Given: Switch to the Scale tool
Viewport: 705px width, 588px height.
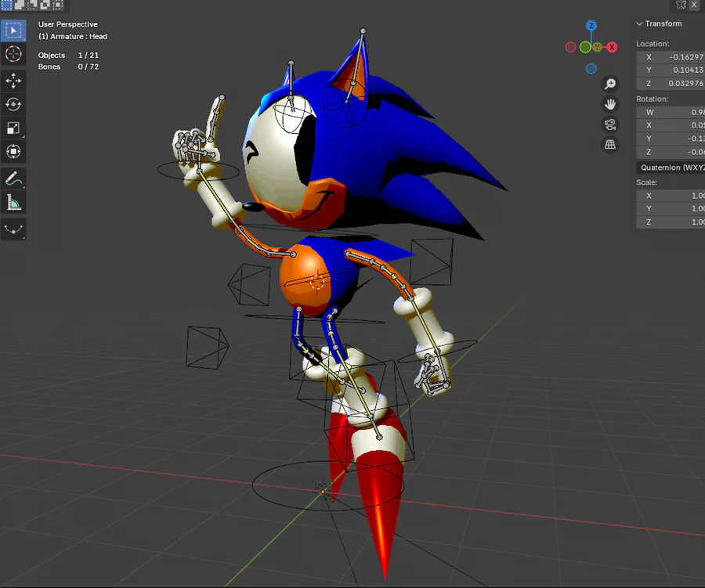Looking at the screenshot, I should click(x=13, y=128).
